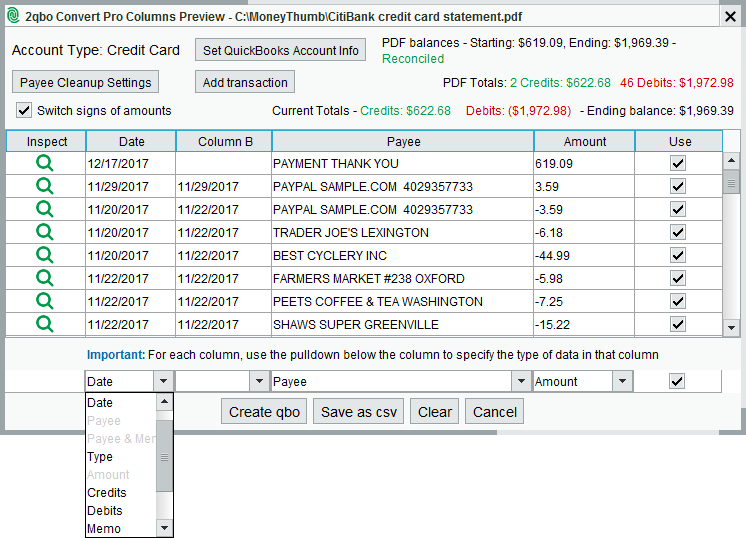This screenshot has height=538, width=746.
Task: Click the Use column header
Action: pos(679,141)
